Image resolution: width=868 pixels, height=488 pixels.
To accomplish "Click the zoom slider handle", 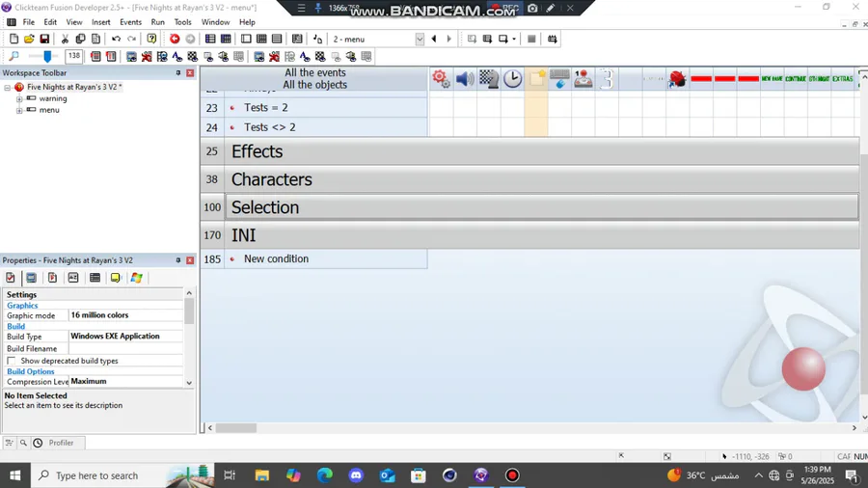I will coord(47,56).
